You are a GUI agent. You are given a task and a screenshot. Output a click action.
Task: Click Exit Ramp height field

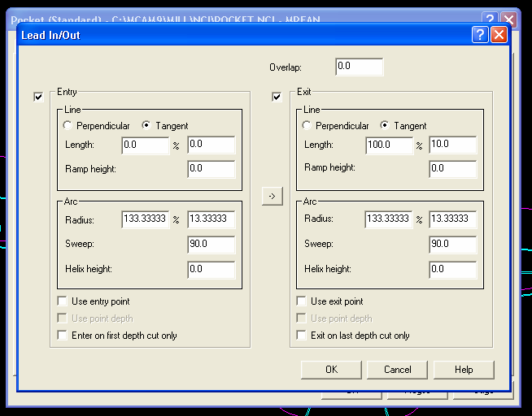[x=452, y=169]
